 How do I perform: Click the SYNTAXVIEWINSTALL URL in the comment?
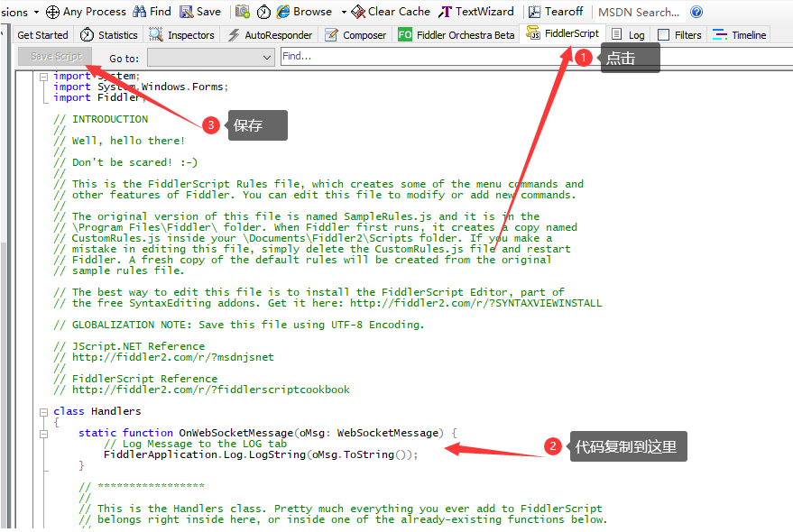pyautogui.click(x=476, y=304)
